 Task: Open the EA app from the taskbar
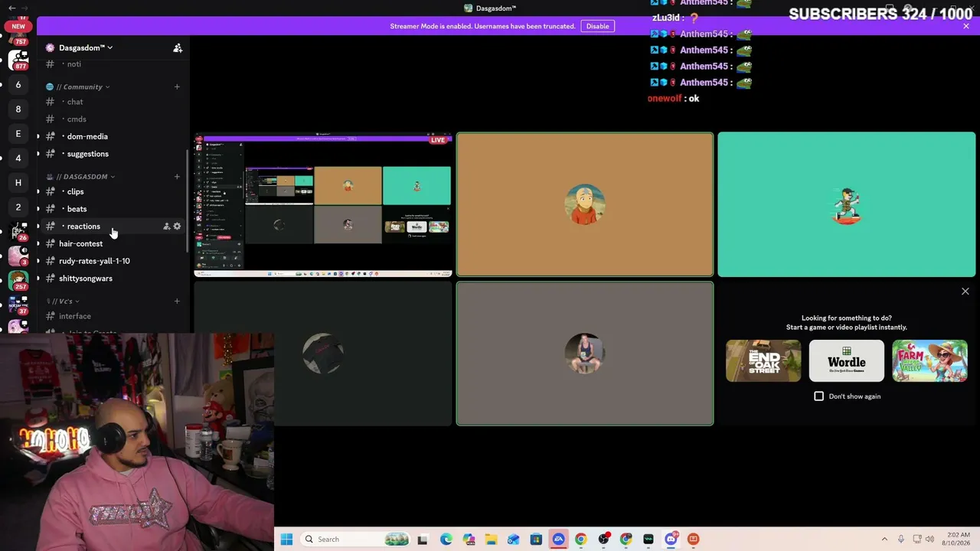coord(559,540)
